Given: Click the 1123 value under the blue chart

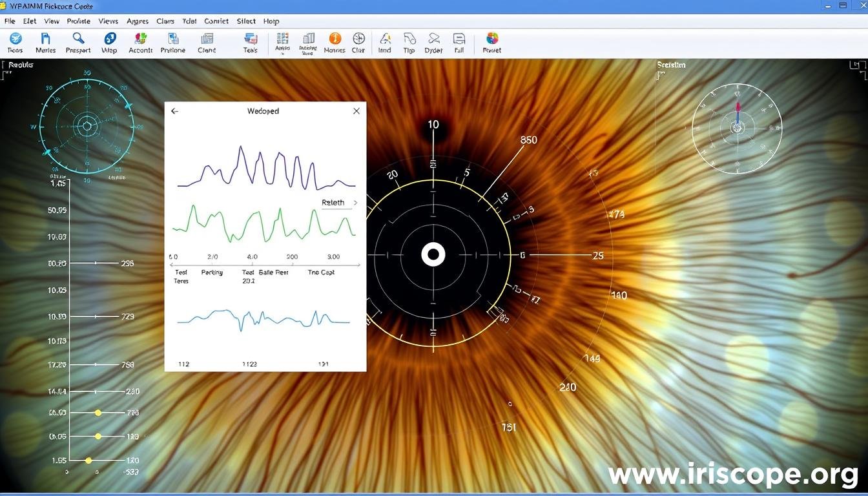Looking at the screenshot, I should pos(249,364).
